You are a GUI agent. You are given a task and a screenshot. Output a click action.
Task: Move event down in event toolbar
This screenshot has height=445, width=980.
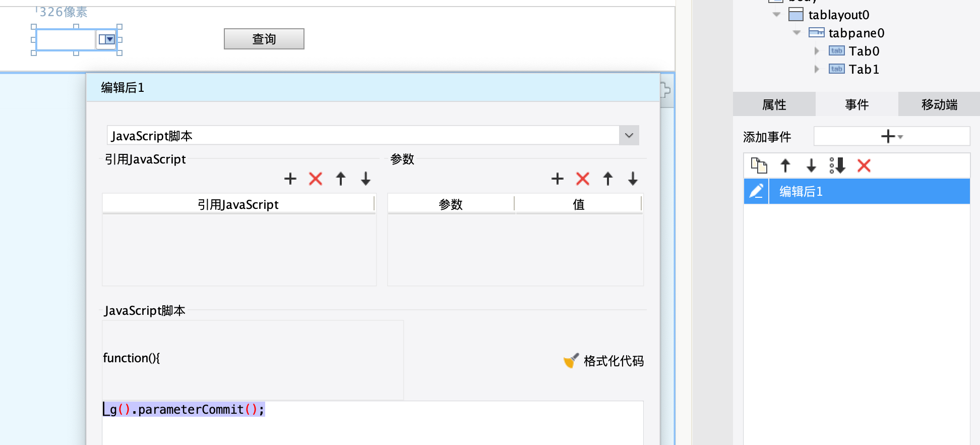(x=811, y=165)
